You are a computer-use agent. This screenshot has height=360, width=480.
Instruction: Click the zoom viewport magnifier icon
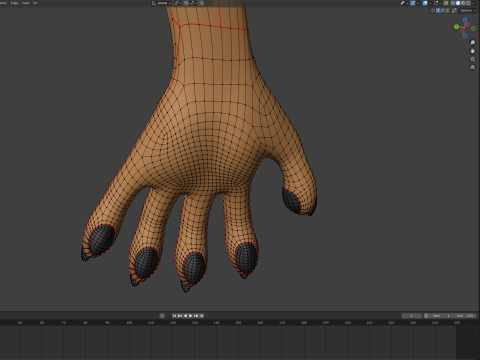tap(472, 42)
